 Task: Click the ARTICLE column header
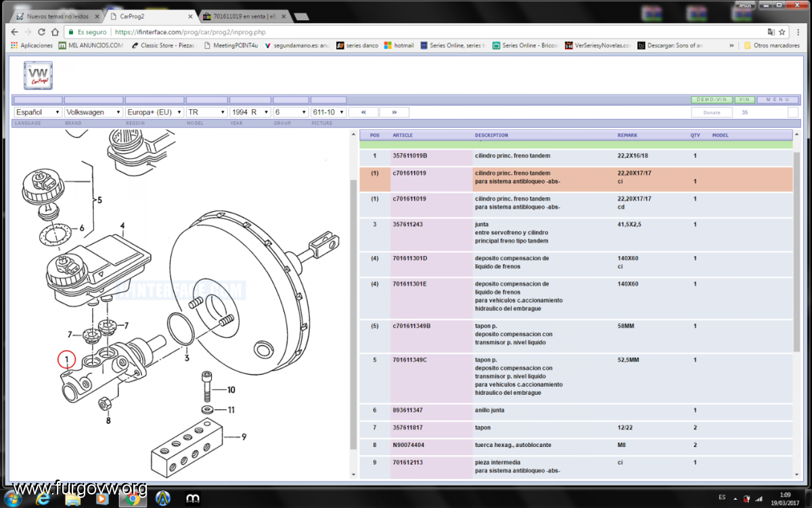403,135
